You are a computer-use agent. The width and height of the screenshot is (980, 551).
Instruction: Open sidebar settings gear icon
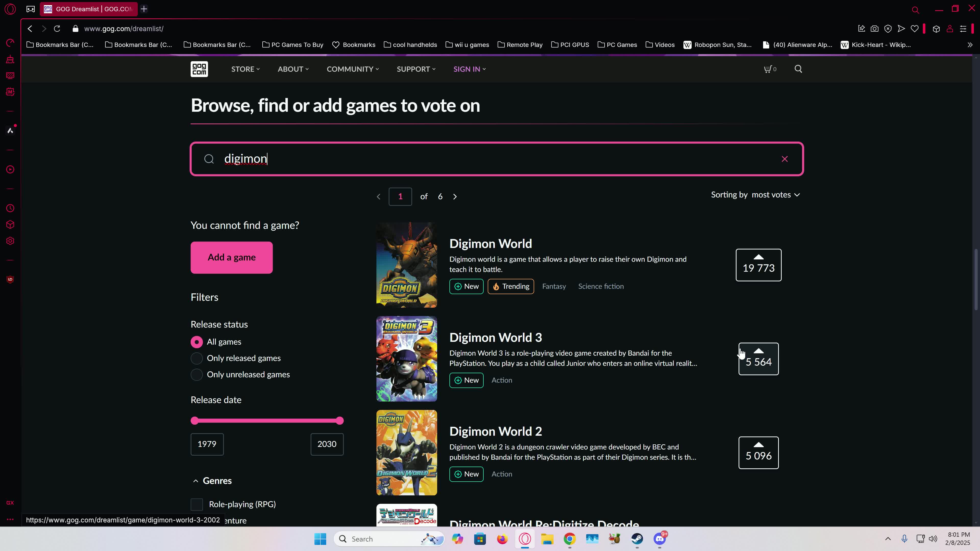(10, 241)
